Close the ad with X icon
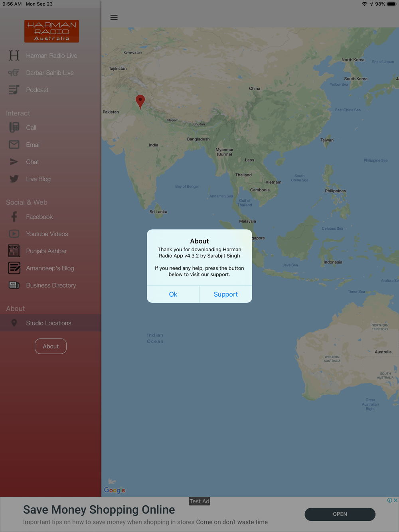Screen dimensions: 399x532 [395, 500]
